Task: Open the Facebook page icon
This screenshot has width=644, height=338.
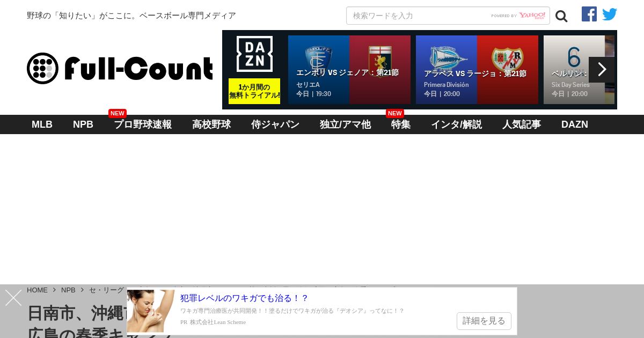Action: point(589,14)
